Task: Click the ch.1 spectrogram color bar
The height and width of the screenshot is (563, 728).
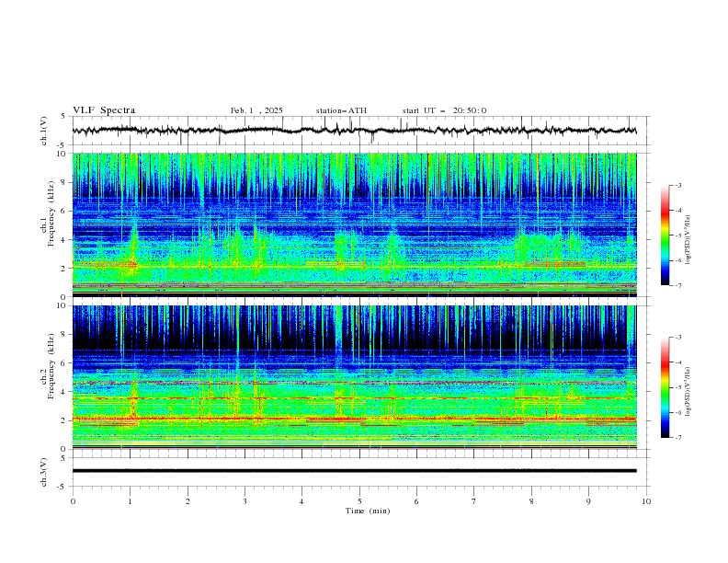Action: tap(665, 236)
